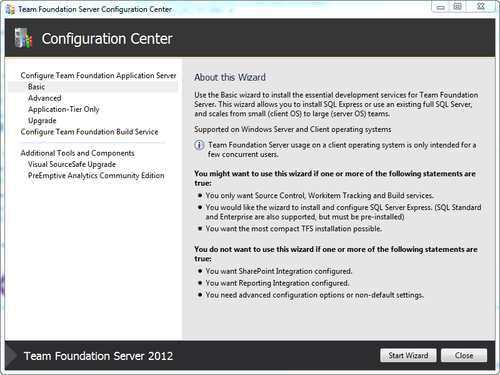Click 'You need advanced configuration options' bullet
The image size is (500, 375).
(x=314, y=295)
